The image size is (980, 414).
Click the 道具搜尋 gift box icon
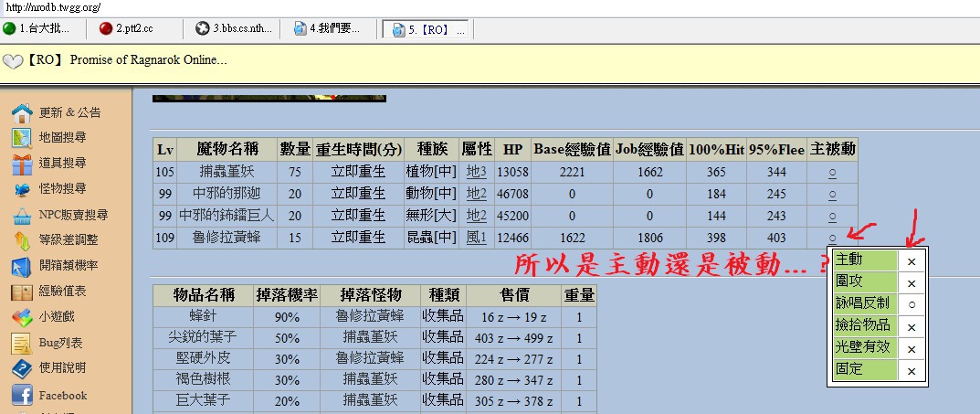(23, 164)
